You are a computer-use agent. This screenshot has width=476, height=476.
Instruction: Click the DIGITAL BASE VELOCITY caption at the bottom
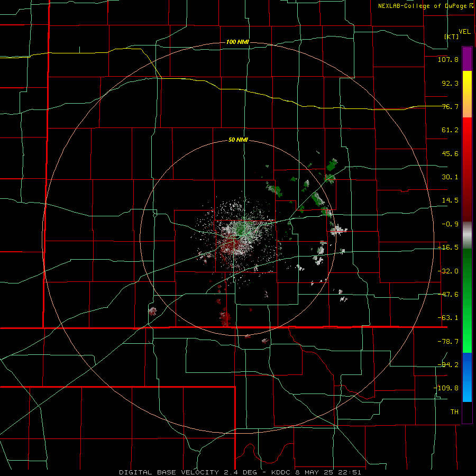click(x=240, y=472)
